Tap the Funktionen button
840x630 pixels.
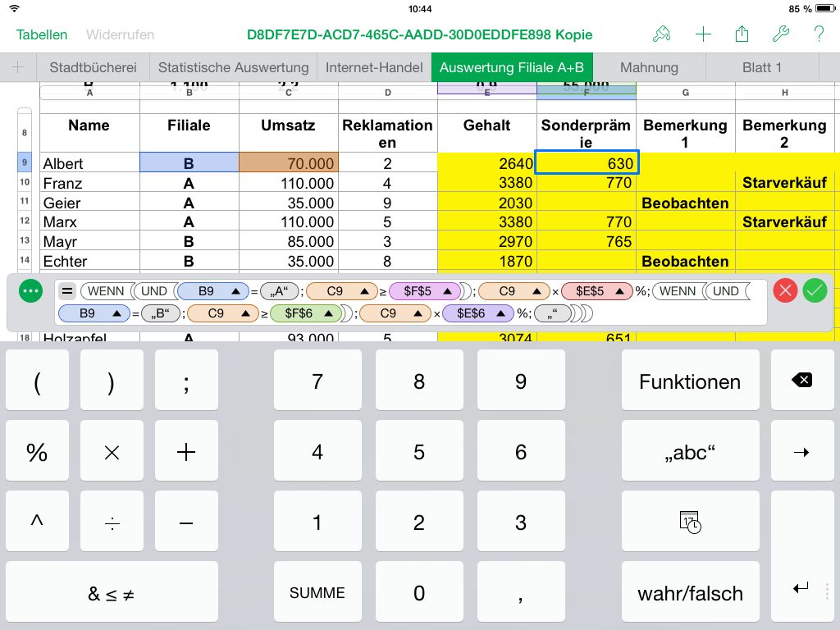(690, 379)
